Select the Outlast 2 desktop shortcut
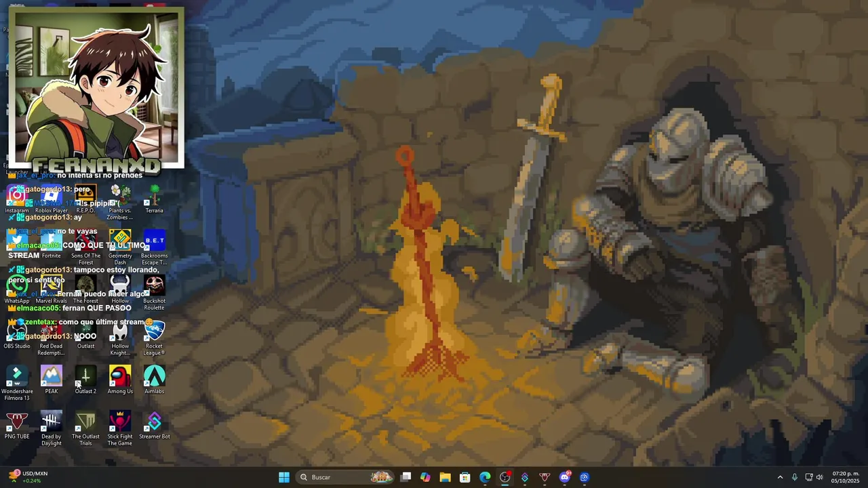 [85, 380]
